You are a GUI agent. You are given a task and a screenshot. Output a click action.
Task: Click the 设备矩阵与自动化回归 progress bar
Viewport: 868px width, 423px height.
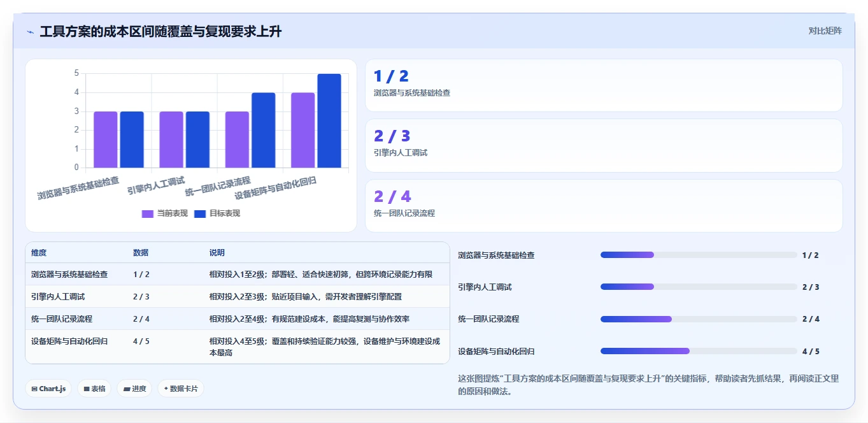[699, 351]
